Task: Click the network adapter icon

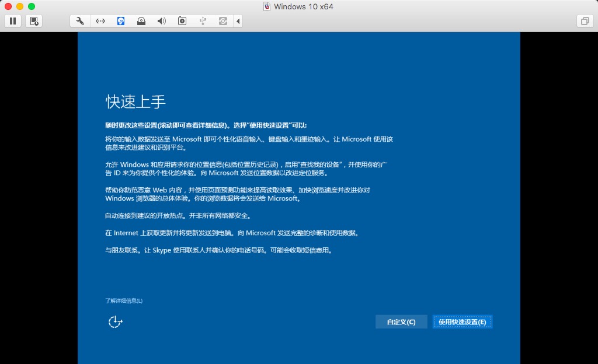Action: (100, 21)
